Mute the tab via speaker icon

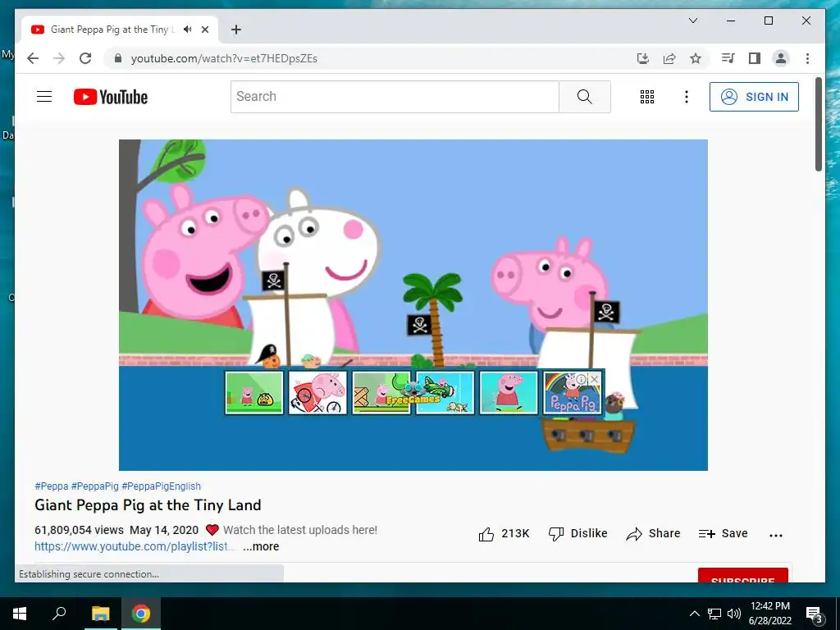click(188, 30)
